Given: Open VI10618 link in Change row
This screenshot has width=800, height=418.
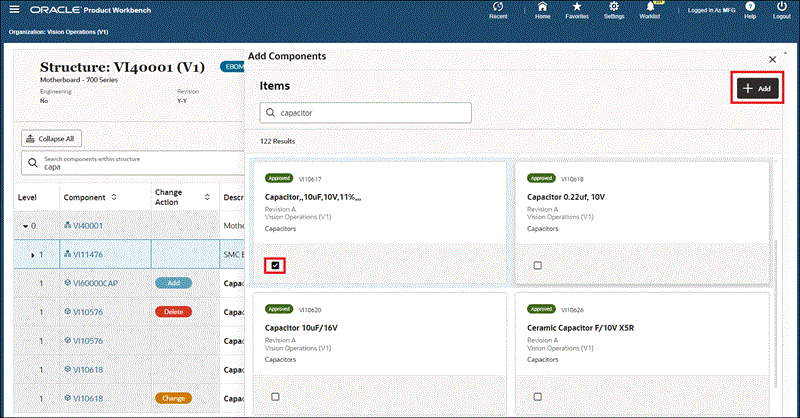Looking at the screenshot, I should click(88, 398).
